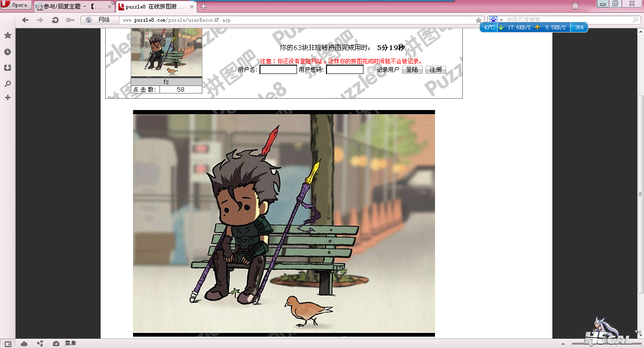
Task: Click the large completed puzzle image
Action: click(284, 223)
